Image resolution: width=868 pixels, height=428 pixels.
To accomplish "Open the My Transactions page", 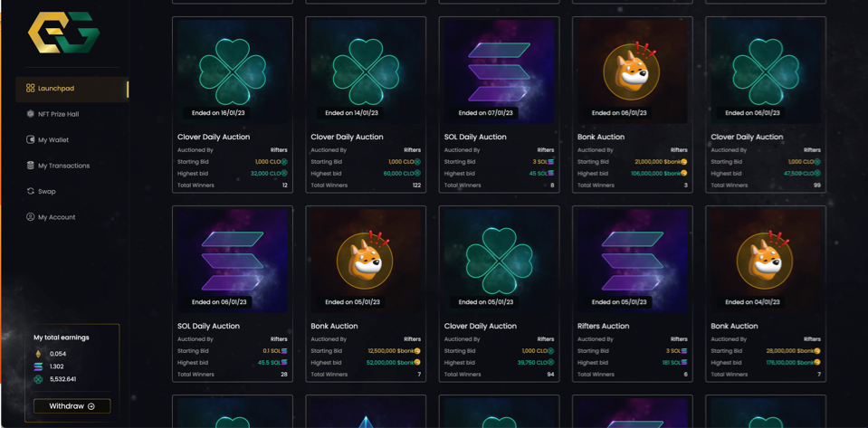I will coord(63,166).
